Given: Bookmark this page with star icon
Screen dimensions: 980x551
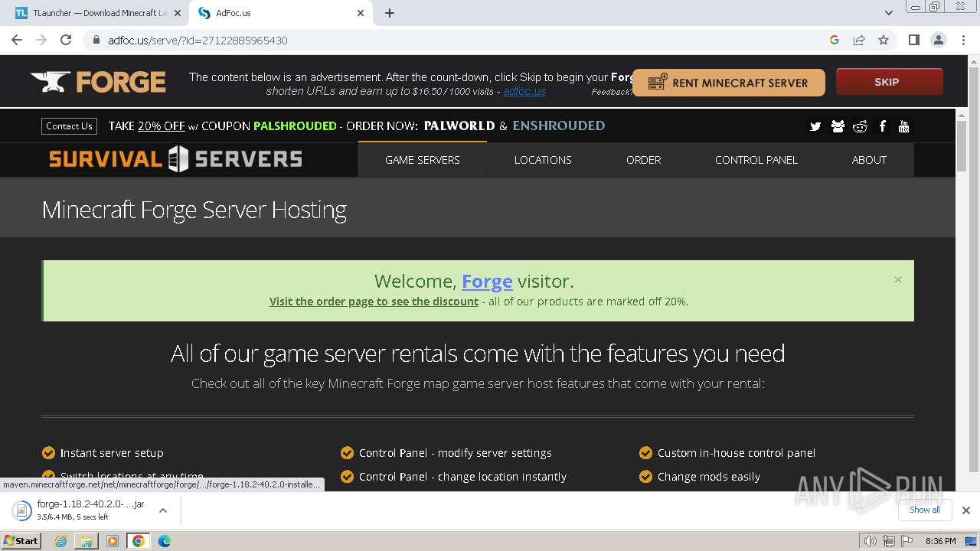Looking at the screenshot, I should coord(884,40).
